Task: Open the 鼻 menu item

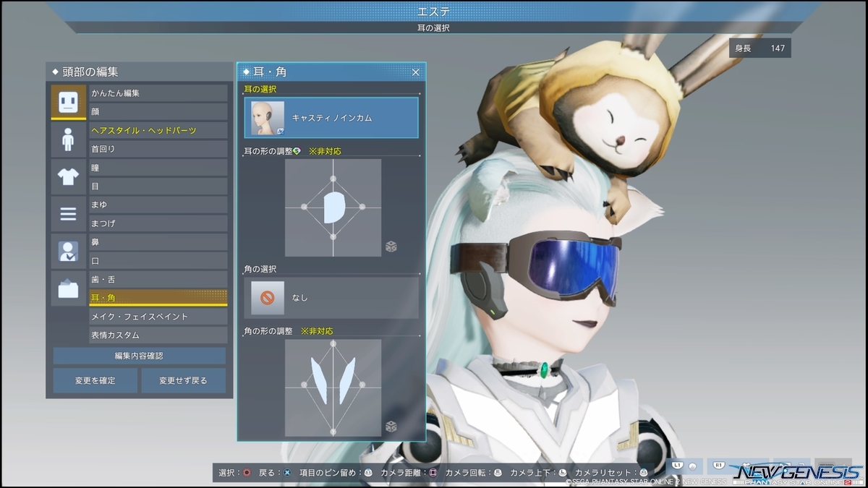Action: (158, 242)
